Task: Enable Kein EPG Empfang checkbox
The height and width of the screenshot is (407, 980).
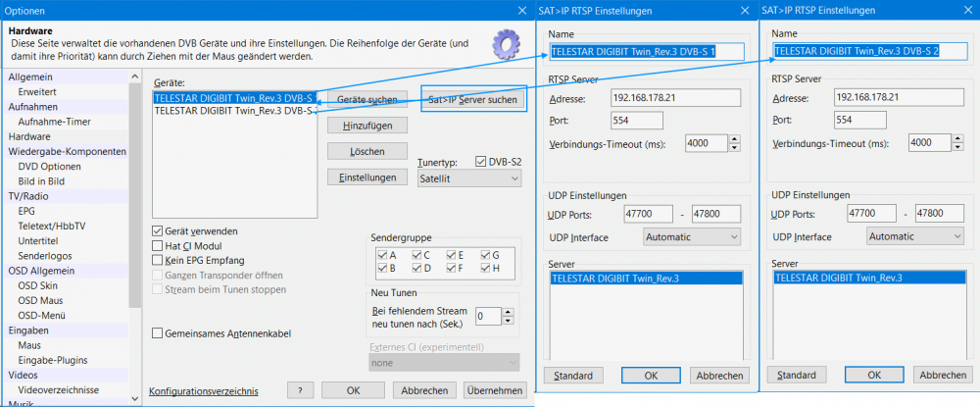Action: (158, 261)
